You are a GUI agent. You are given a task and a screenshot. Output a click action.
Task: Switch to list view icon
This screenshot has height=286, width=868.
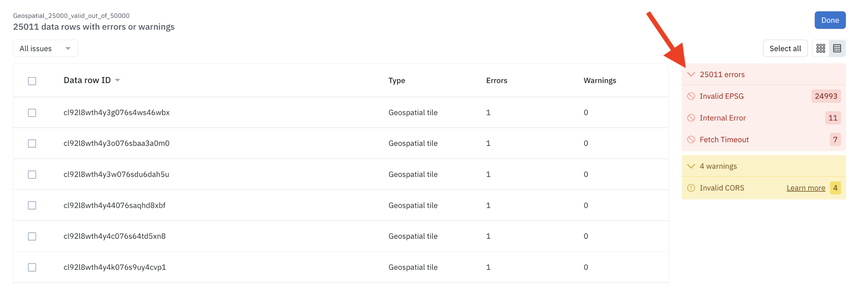(x=837, y=48)
